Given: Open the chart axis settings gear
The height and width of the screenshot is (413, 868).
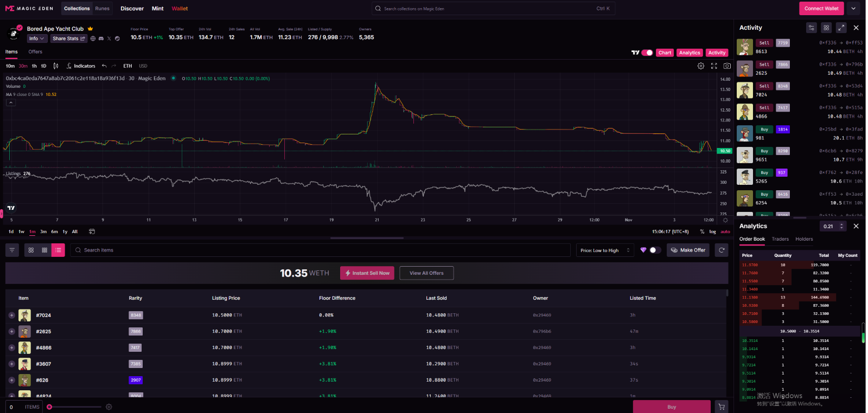Looking at the screenshot, I should pyautogui.click(x=725, y=220).
